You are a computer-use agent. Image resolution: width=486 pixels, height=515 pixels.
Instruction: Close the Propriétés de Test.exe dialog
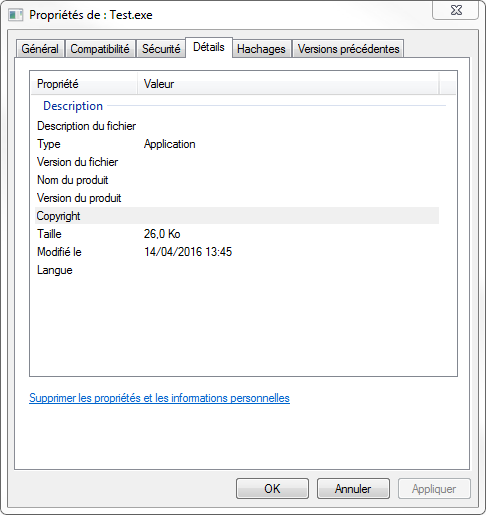[x=456, y=10]
